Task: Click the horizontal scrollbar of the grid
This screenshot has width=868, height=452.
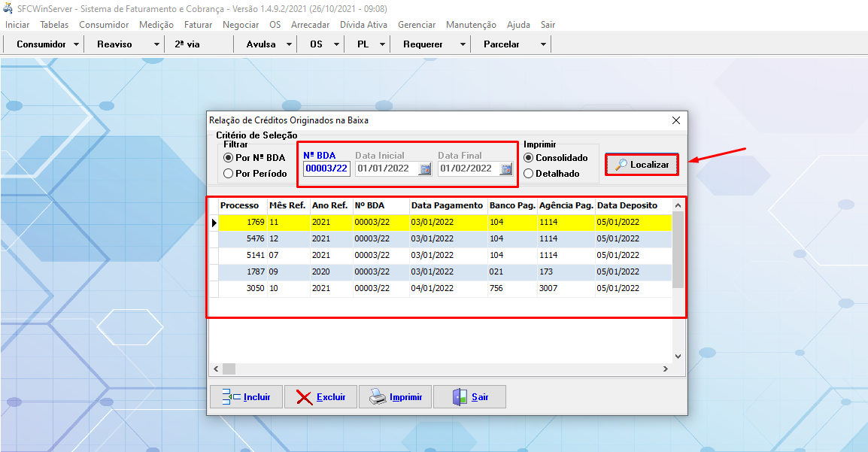Action: point(440,369)
